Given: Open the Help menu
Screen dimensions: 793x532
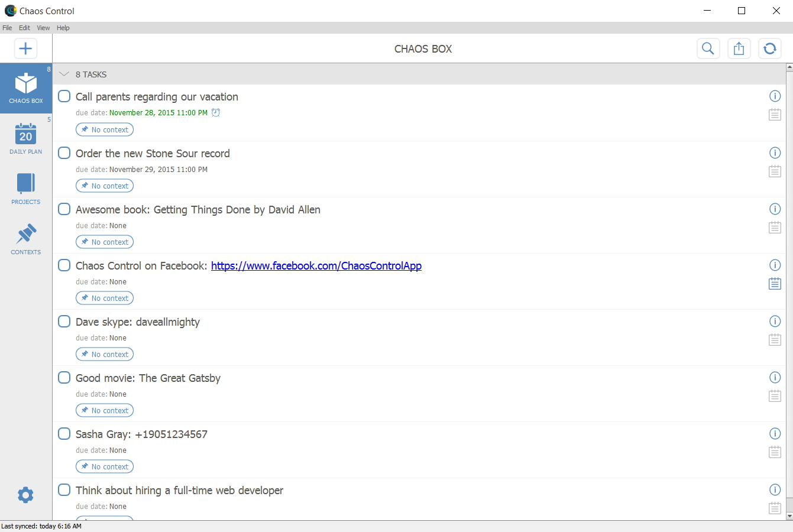Looking at the screenshot, I should (63, 28).
